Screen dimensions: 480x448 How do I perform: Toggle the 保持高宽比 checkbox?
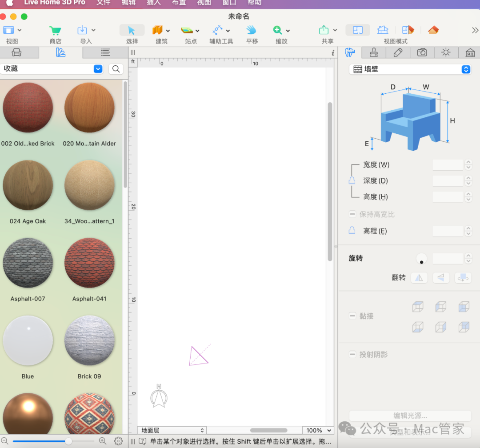[352, 214]
